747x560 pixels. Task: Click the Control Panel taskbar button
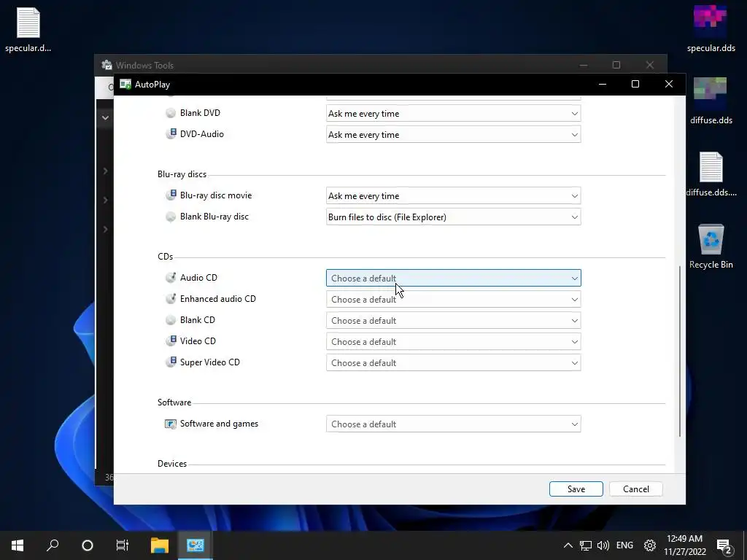click(x=195, y=545)
